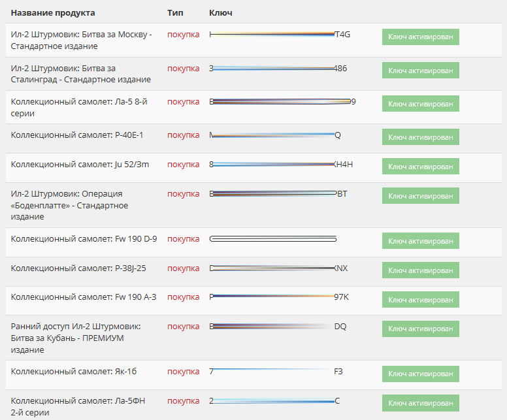Click the 'Название продукта' column header
Image resolution: width=507 pixels, height=420 pixels.
[x=53, y=13]
